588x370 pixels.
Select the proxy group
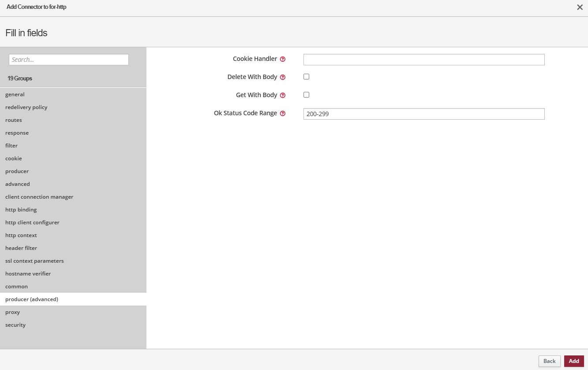pyautogui.click(x=13, y=312)
